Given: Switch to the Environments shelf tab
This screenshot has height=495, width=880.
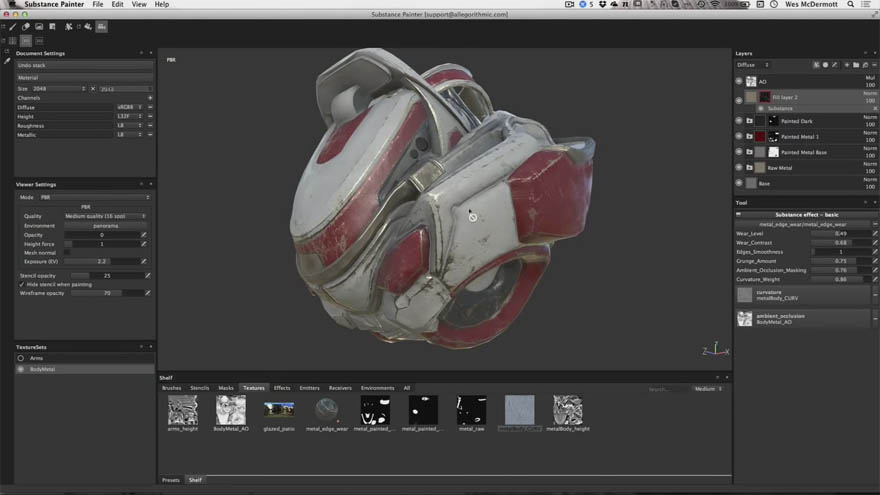Looking at the screenshot, I should point(377,388).
